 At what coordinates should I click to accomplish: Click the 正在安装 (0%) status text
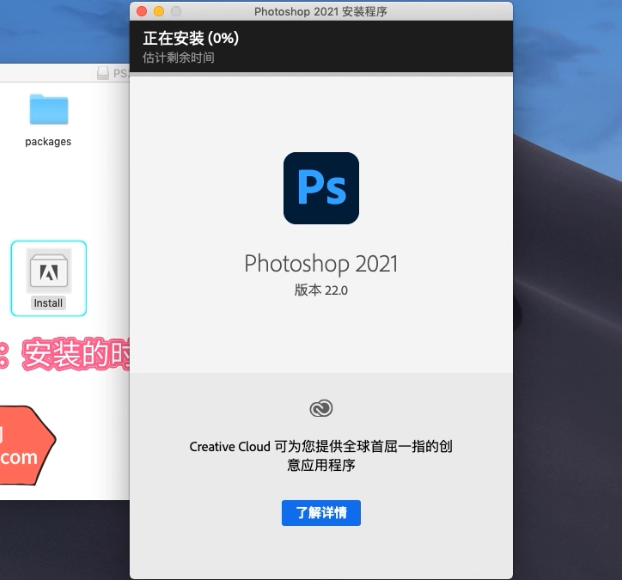pos(191,38)
